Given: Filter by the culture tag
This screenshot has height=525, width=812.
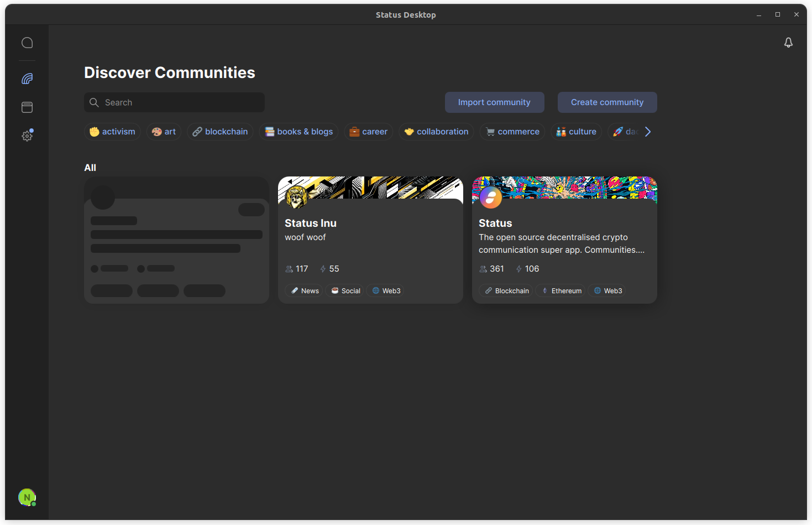Looking at the screenshot, I should tap(576, 132).
